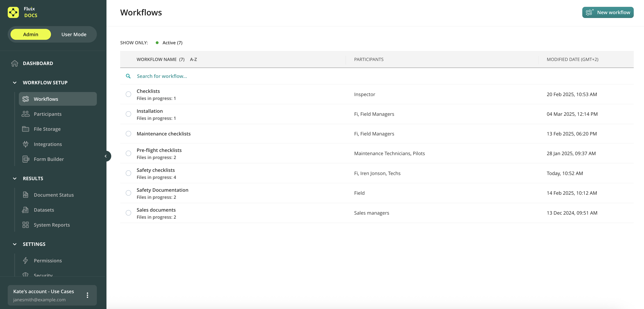Image resolution: width=644 pixels, height=309 pixels.
Task: Open the Form Builder icon
Action: (26, 159)
